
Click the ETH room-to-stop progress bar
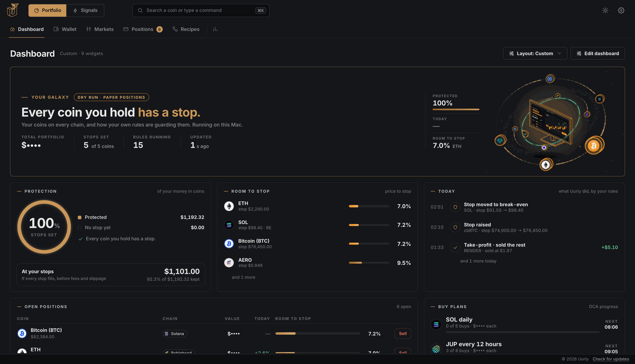[x=369, y=206]
